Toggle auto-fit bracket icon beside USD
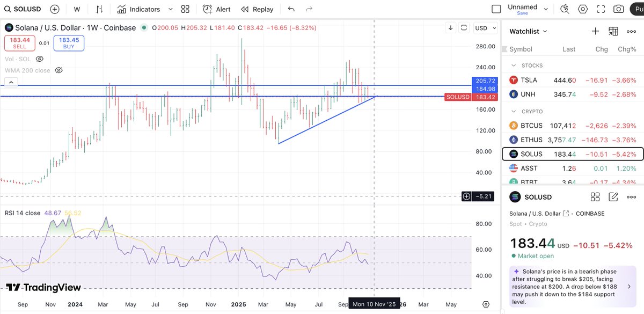The width and height of the screenshot is (644, 314). tap(464, 28)
